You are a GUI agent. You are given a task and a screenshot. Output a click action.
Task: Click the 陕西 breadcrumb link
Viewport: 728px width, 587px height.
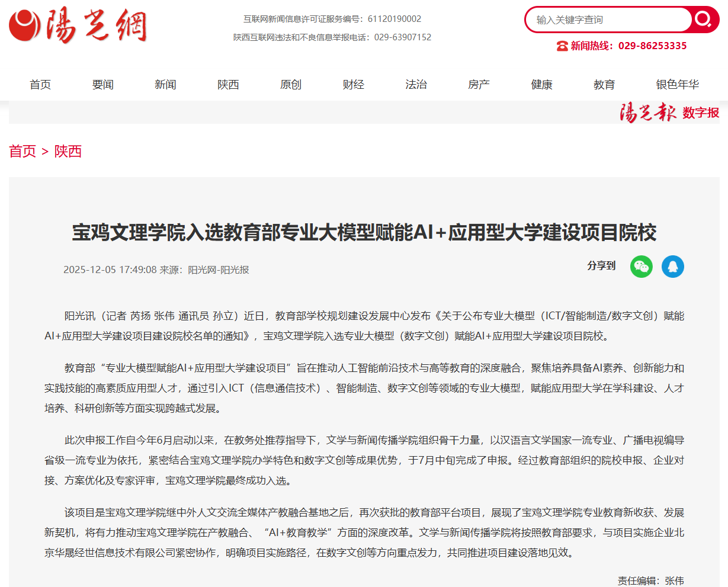68,152
